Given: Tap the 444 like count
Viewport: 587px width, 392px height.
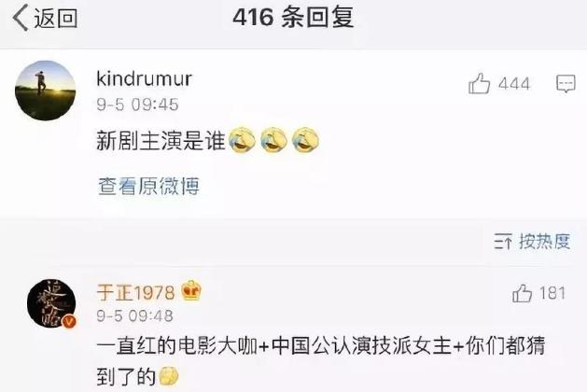Looking at the screenshot, I should 514,83.
